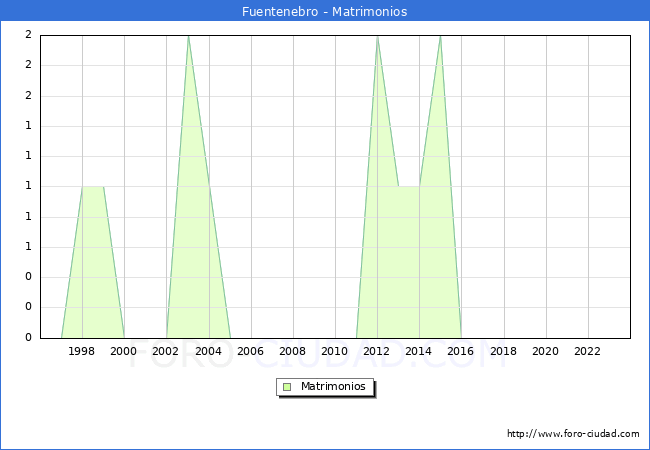
Task: Select the 1998 x-axis label
Action: (81, 351)
